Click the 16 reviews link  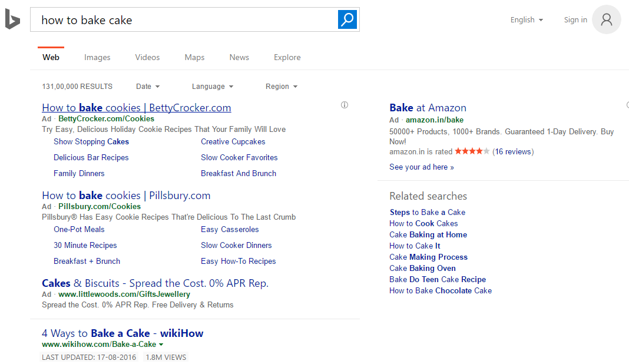coord(512,151)
